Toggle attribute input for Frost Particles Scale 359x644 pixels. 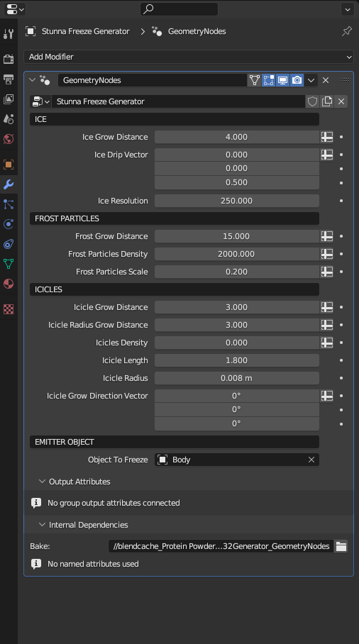point(327,272)
